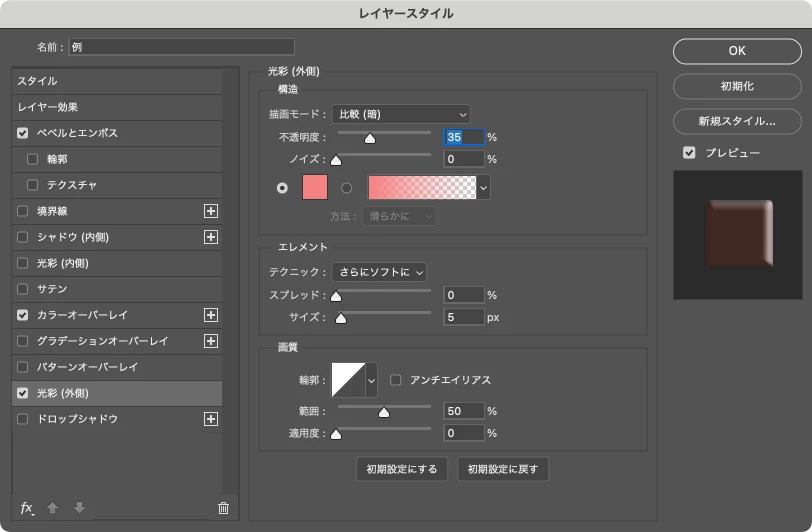Click the 新規スタイル... button
Screen dimensions: 812x532
coord(737,121)
